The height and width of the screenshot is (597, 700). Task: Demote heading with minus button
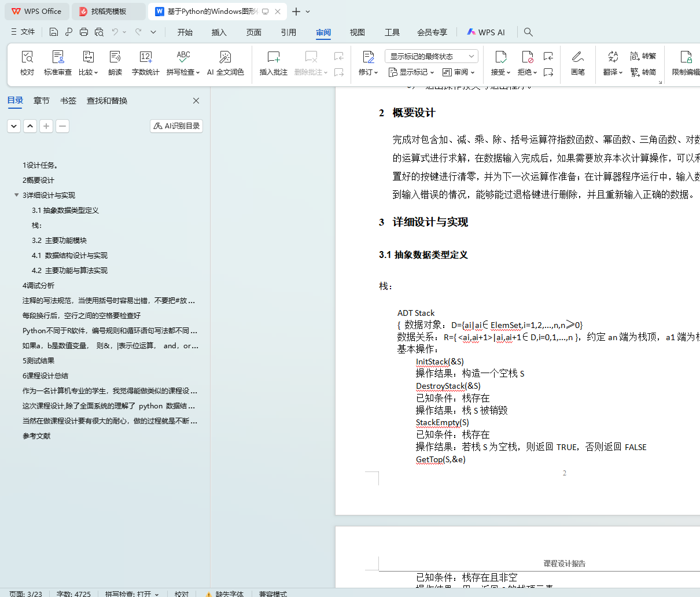pyautogui.click(x=62, y=126)
